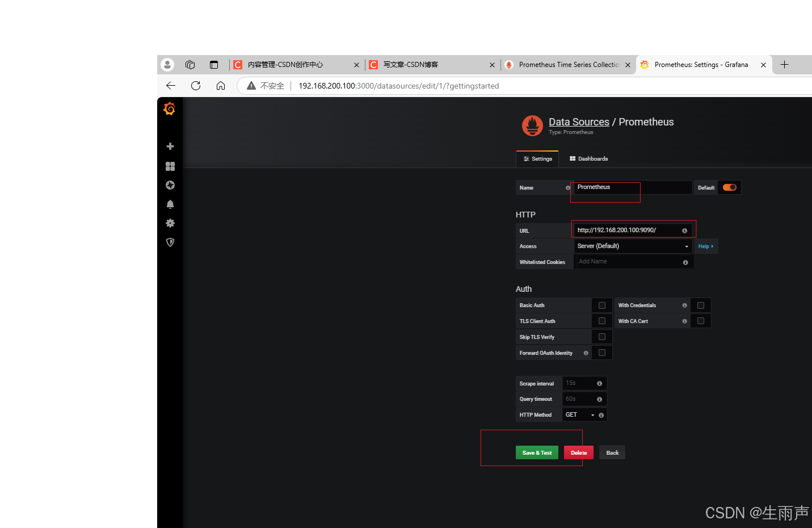This screenshot has height=528, width=812.
Task: Close the Prometheus: Settings - Grafana tab
Action: click(x=763, y=65)
